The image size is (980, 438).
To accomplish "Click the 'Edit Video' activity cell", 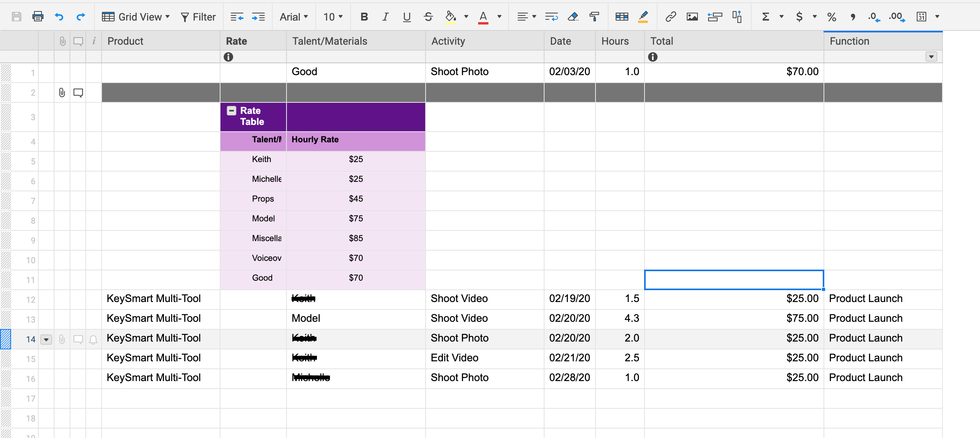I will pos(485,359).
